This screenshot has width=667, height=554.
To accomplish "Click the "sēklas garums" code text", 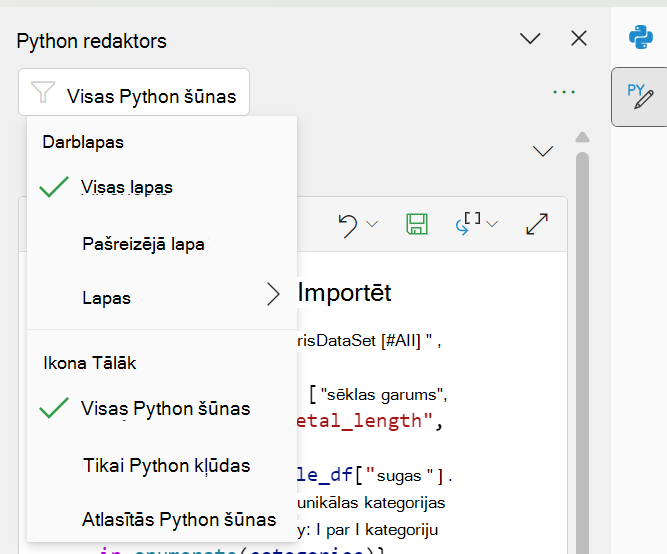I will [384, 395].
